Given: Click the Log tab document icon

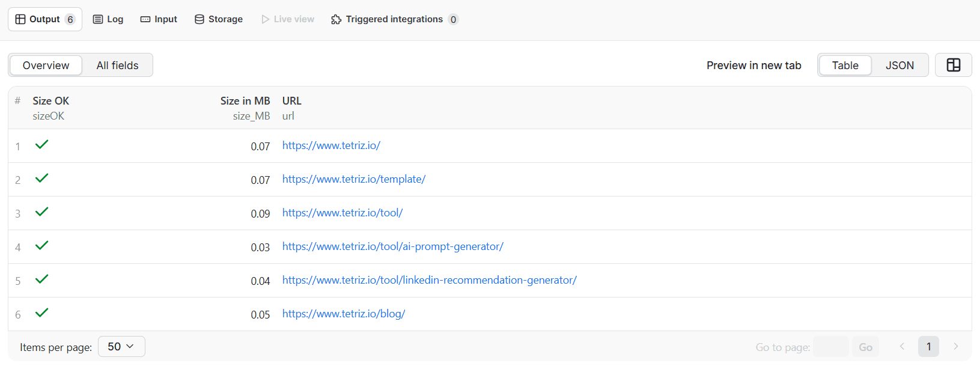Looking at the screenshot, I should click(98, 19).
